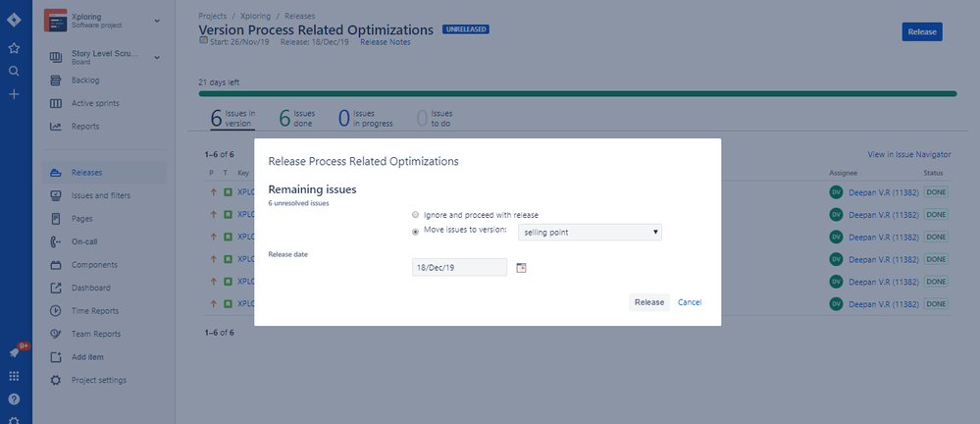
Task: Click the release date input field
Action: click(x=459, y=267)
